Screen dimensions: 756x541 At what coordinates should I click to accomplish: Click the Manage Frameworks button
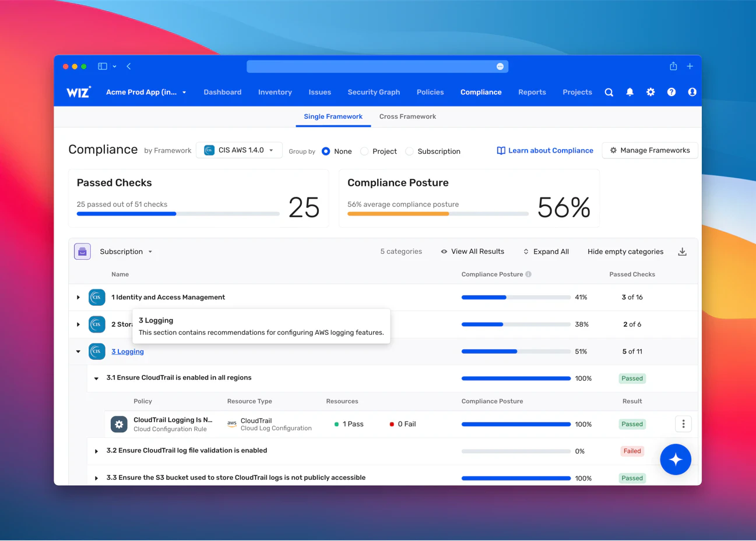650,150
